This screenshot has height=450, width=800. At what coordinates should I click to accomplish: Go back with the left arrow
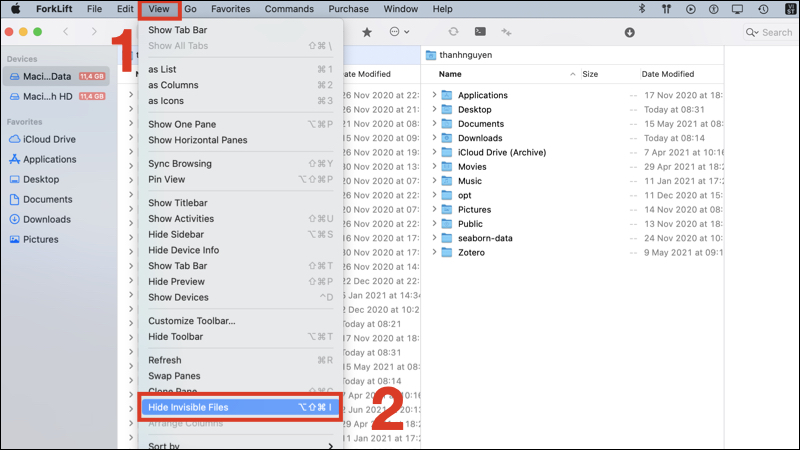(x=66, y=32)
